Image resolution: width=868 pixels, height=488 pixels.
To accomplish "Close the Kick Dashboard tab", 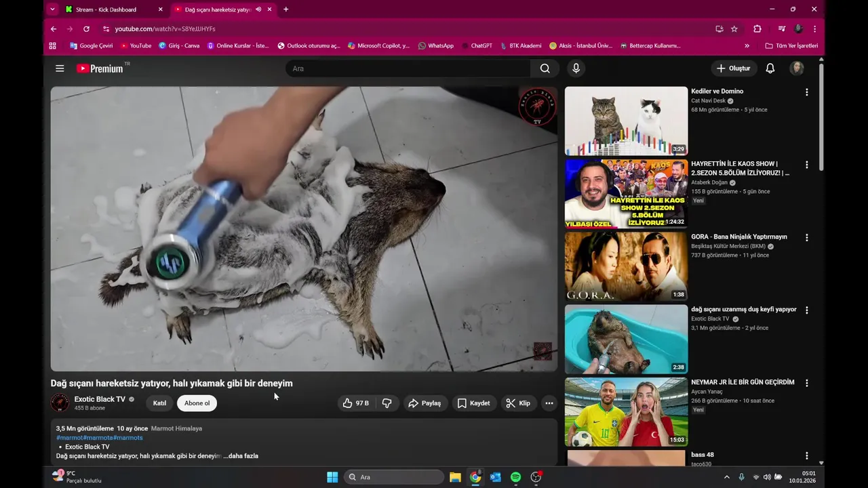I will [160, 9].
